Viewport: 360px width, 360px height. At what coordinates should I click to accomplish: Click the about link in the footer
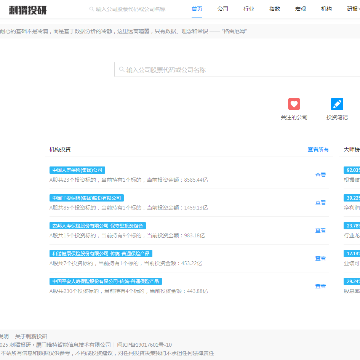click(31, 336)
